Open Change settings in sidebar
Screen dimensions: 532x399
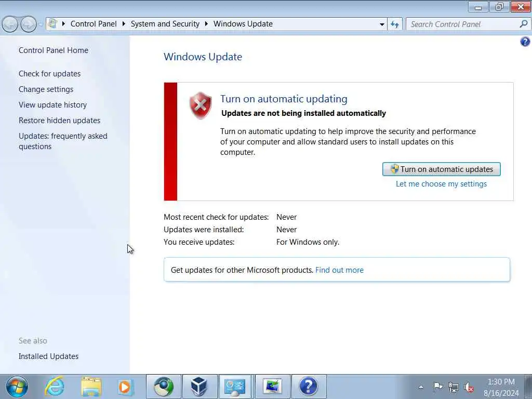46,89
